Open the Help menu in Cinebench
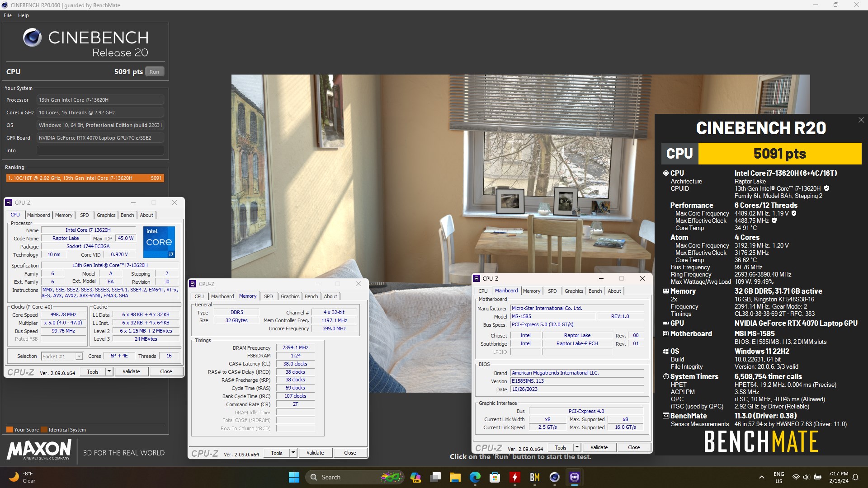 (24, 15)
